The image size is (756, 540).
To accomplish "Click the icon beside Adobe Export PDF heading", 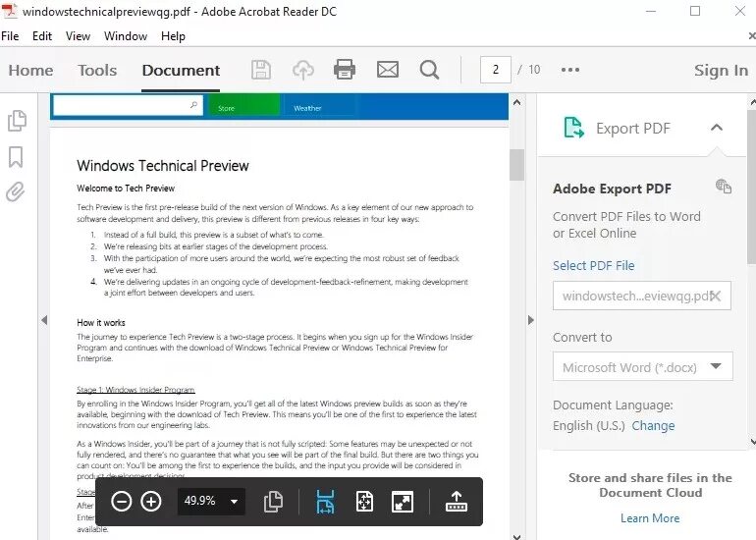I will coord(724,187).
